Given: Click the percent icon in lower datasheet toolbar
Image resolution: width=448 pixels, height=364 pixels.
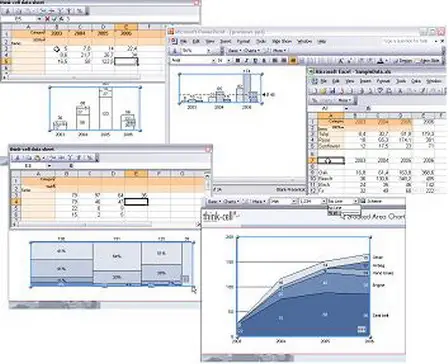Looking at the screenshot, I should pos(89,158).
